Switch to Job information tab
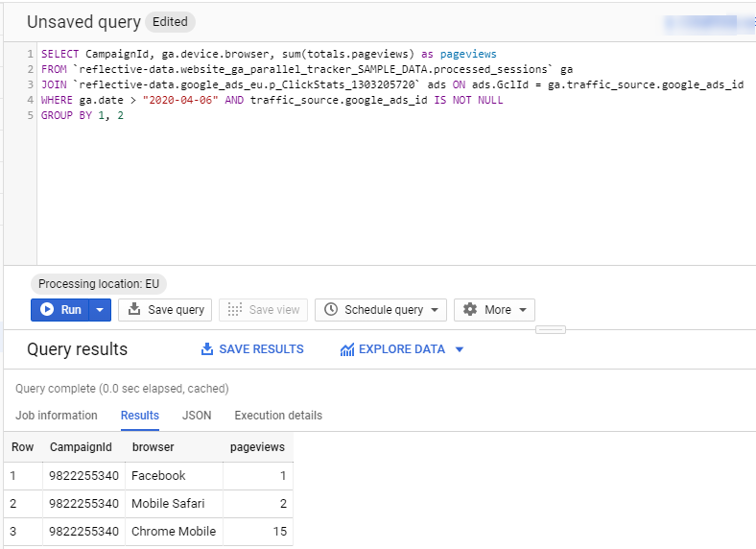Screen dimensions: 756x549 57,416
